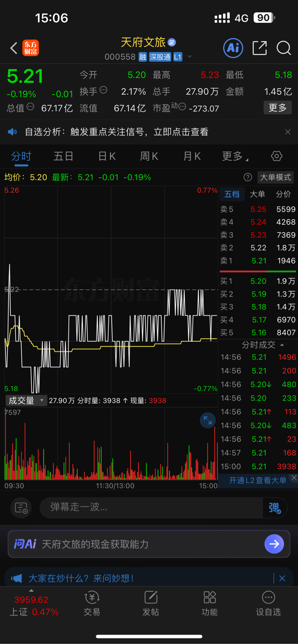This screenshot has height=644, width=298.
Task: Tap the megaphone icon in 问妙想 banner
Action: [16, 579]
